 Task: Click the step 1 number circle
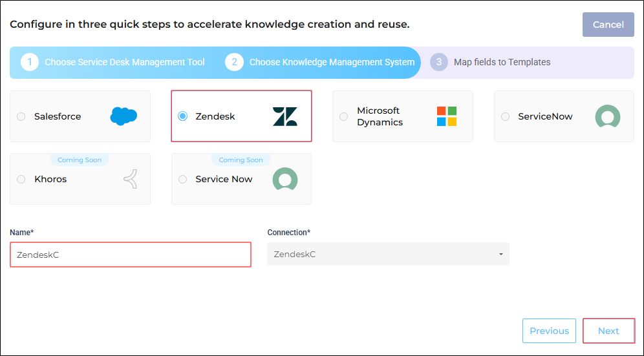[30, 63]
